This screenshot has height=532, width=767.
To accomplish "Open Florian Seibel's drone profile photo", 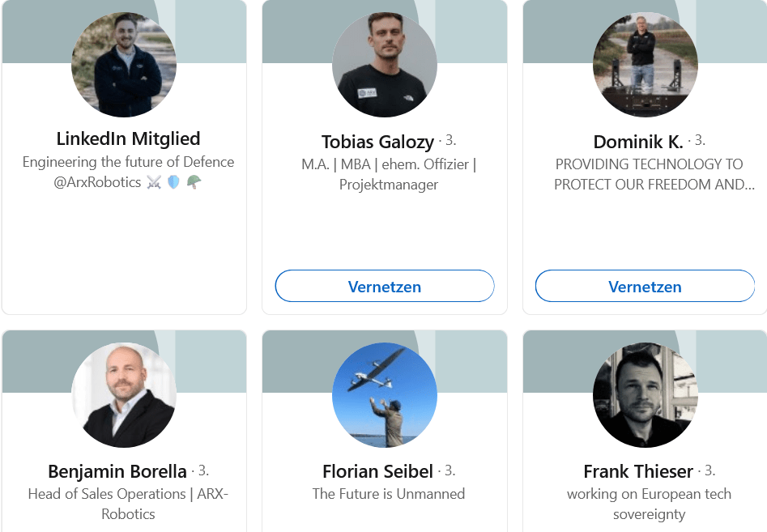I will 385,395.
